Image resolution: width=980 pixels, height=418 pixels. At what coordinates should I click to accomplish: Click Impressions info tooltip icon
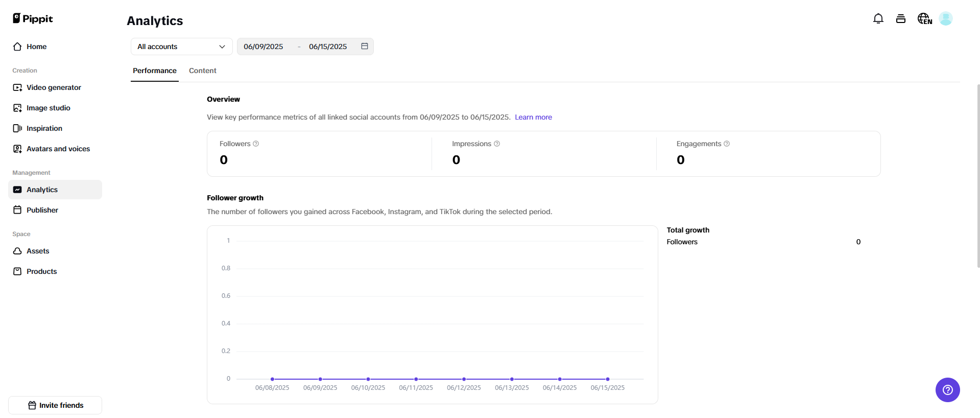pyautogui.click(x=497, y=144)
